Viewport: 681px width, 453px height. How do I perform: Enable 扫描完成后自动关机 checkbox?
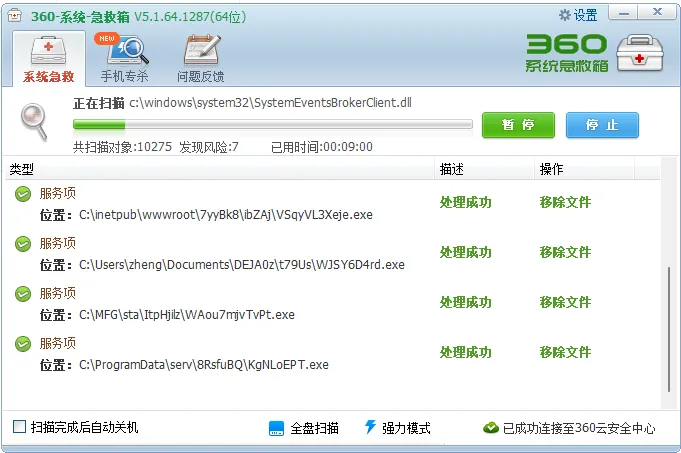click(x=19, y=427)
